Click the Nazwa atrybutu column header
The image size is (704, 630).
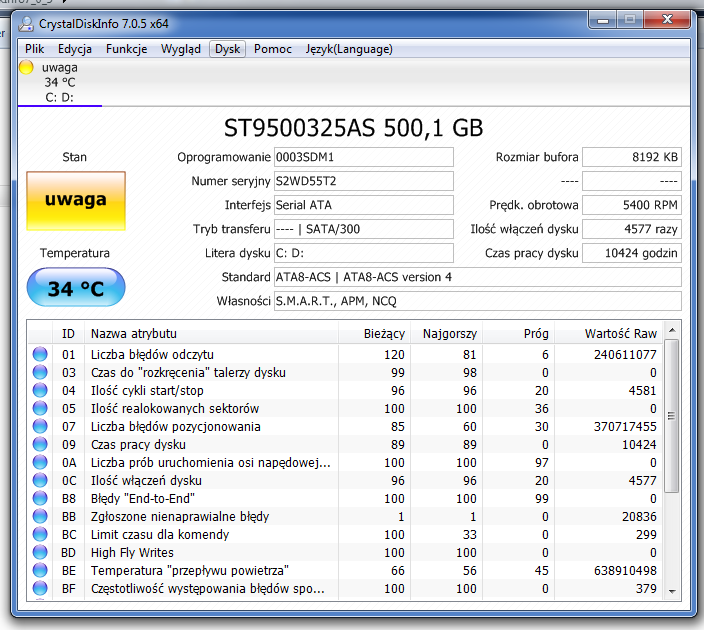[211, 334]
